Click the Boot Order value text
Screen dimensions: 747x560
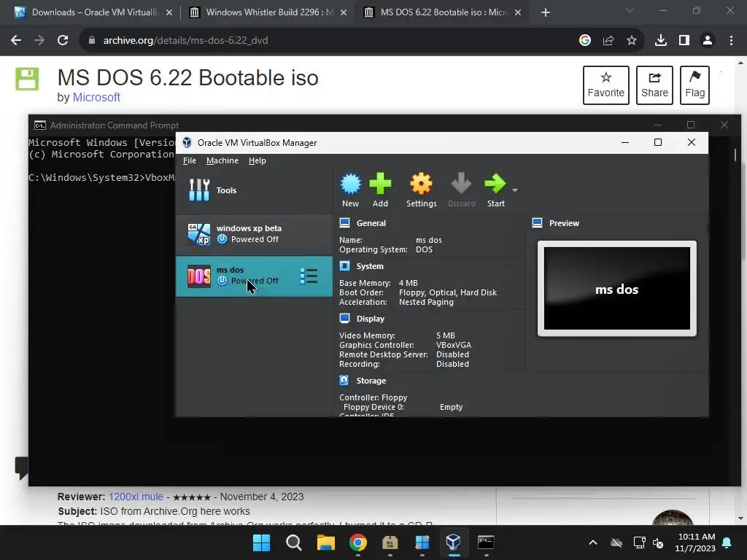click(x=448, y=292)
